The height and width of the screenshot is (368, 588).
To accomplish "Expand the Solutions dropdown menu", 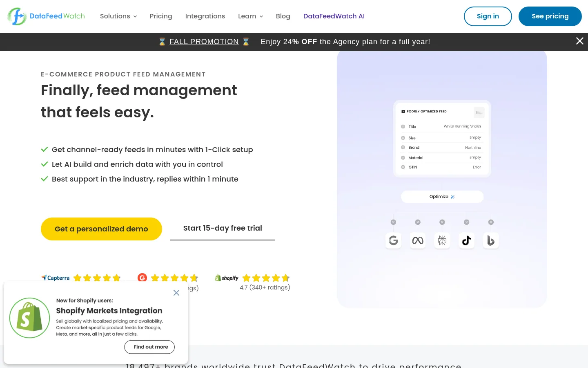I will pos(118,16).
